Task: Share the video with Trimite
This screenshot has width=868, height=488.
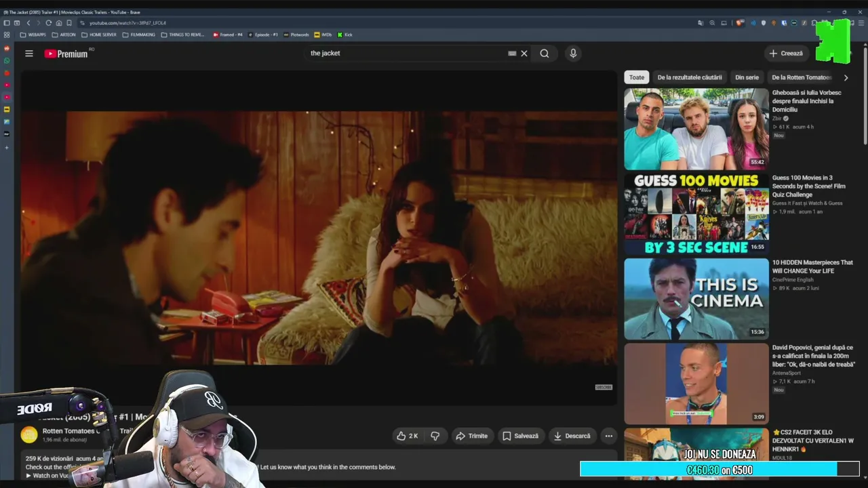Action: pyautogui.click(x=471, y=436)
